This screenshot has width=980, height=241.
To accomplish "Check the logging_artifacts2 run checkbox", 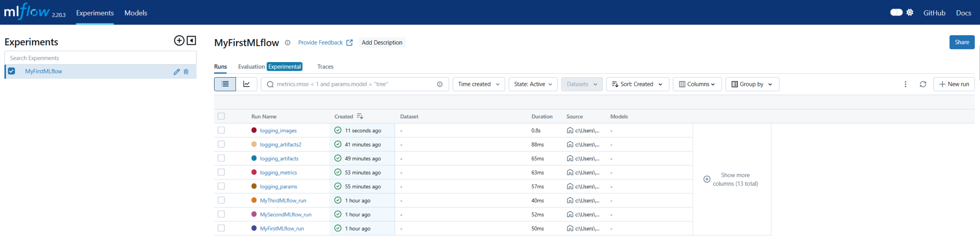I will click(x=221, y=144).
